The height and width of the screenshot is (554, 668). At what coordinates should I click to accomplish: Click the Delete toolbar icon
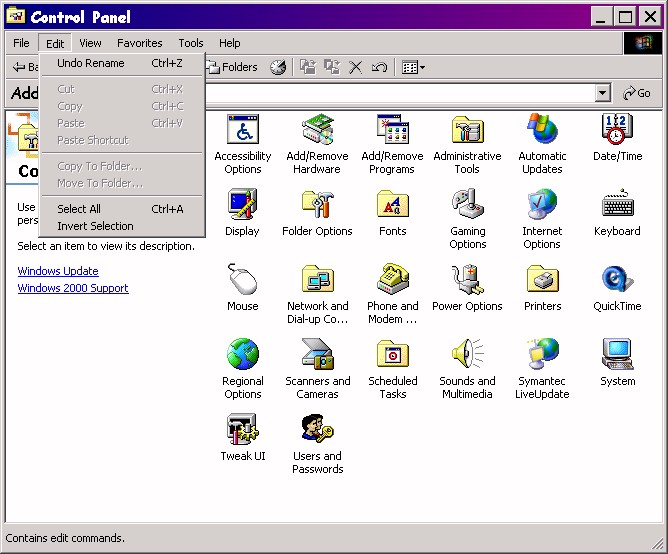tap(356, 67)
